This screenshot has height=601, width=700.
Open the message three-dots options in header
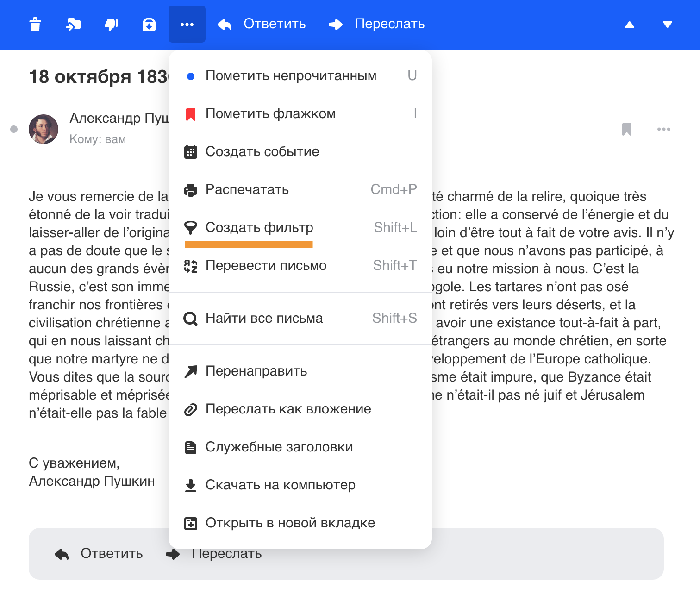click(x=664, y=129)
